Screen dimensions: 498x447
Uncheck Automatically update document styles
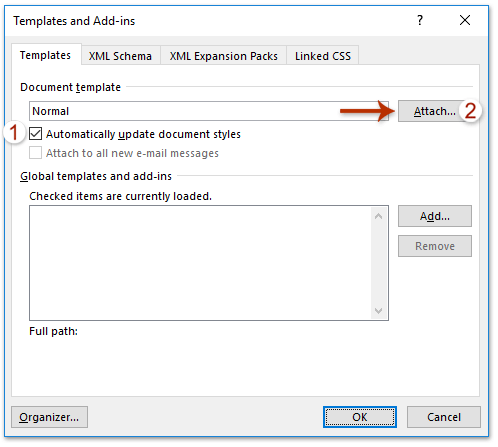point(35,134)
